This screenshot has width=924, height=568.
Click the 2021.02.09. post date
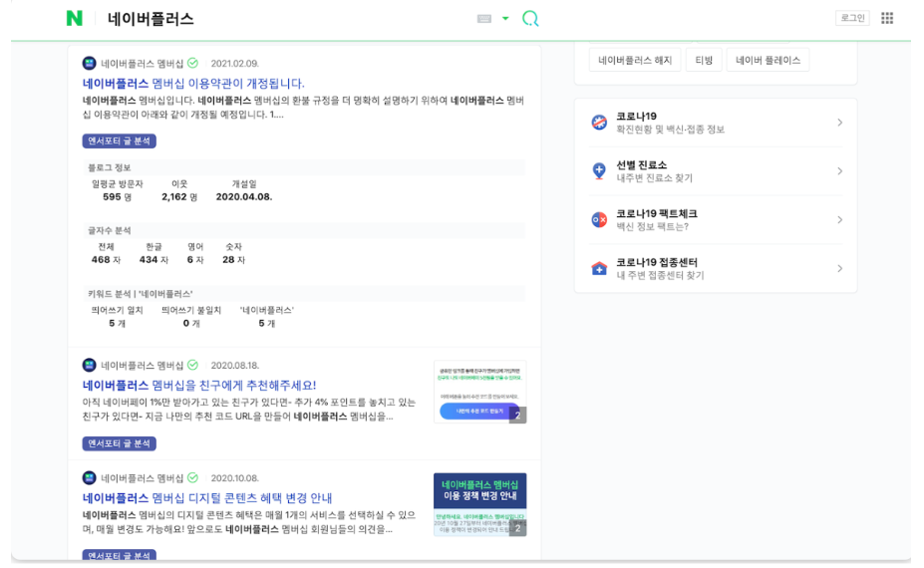[x=234, y=64]
